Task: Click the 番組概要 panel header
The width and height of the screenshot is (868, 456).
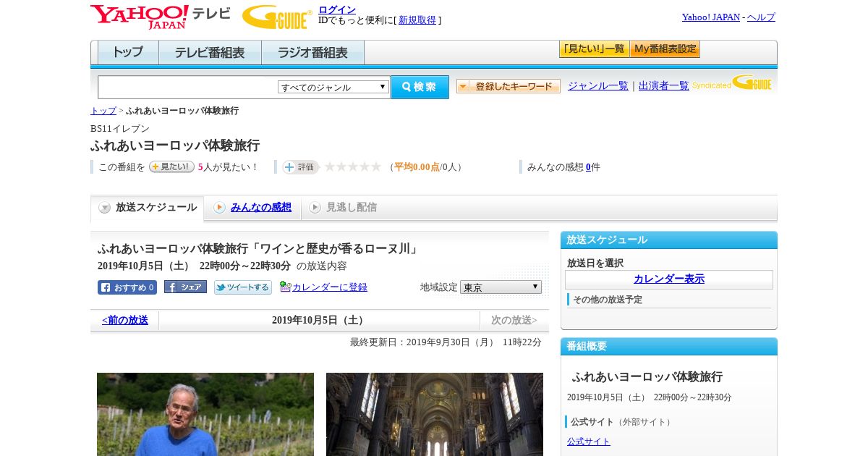Action: pos(669,347)
